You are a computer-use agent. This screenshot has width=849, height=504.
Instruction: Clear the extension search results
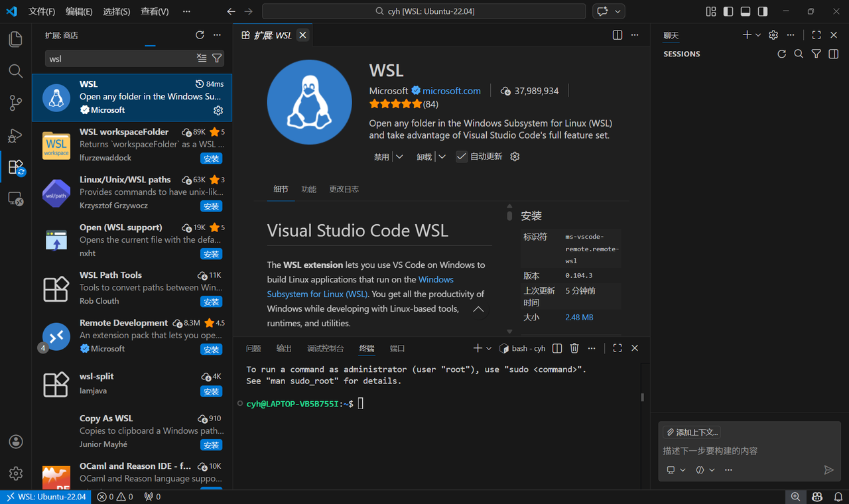202,58
